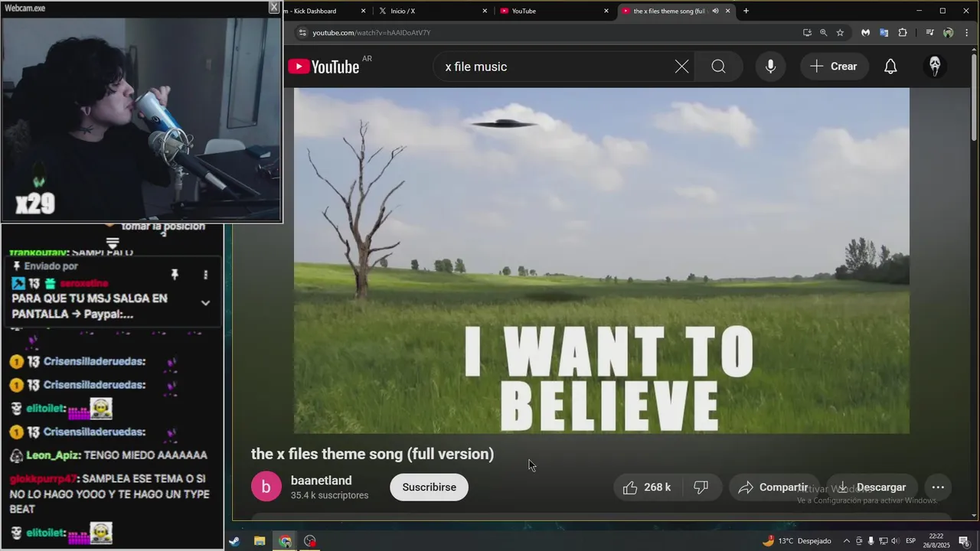Viewport: 980px width, 551px height.
Task: Open the pinned message three-dot options
Action: (205, 275)
